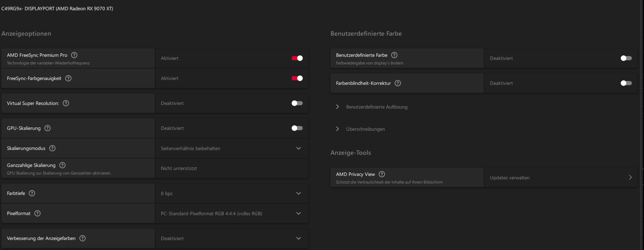Open help tooltip for Virtual Super Resolution

click(x=66, y=103)
